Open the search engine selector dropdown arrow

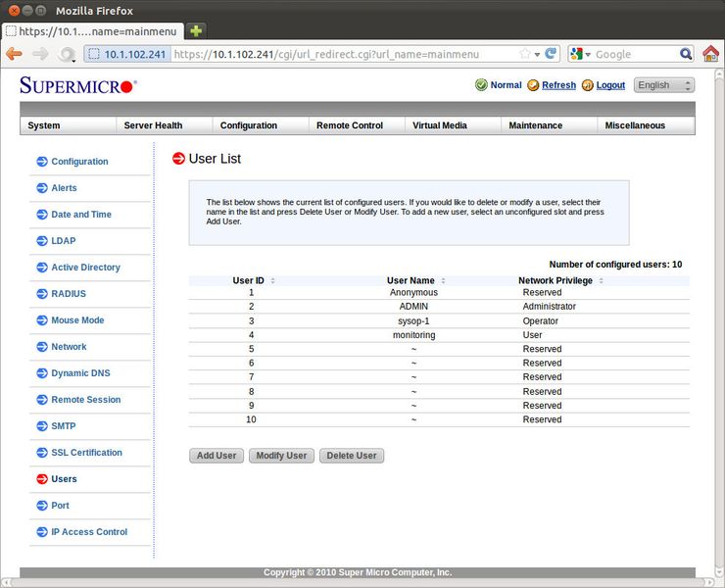pyautogui.click(x=588, y=55)
